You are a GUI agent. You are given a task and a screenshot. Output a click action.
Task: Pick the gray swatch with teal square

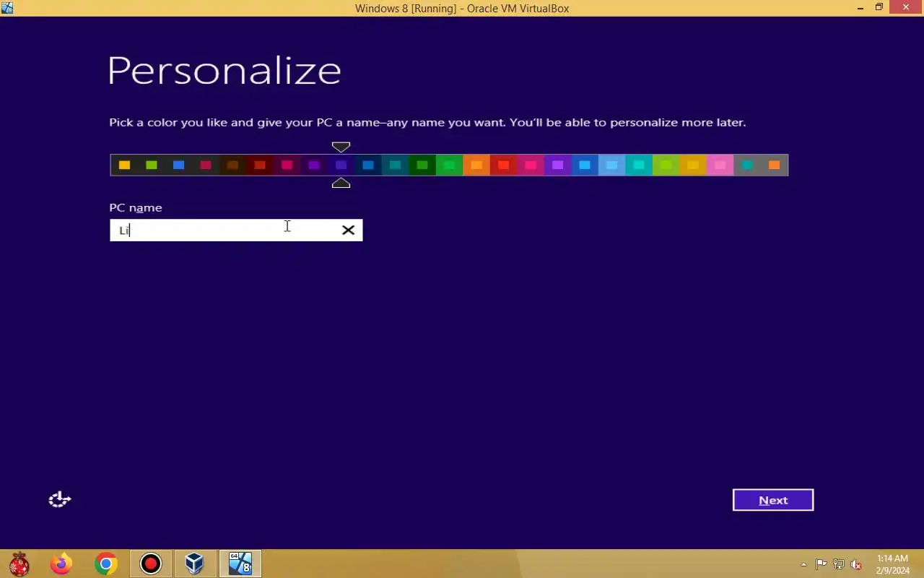747,165
